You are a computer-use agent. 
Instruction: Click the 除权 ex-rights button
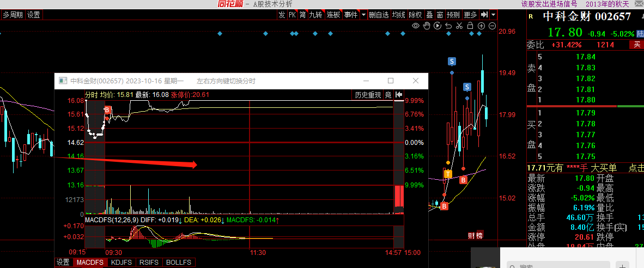pos(416,15)
